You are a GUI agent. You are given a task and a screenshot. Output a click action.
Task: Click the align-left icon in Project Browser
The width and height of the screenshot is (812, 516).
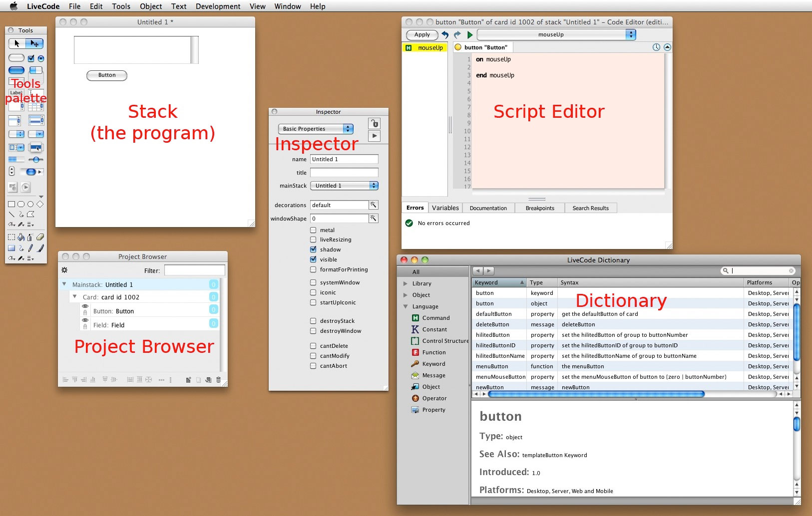coord(65,380)
